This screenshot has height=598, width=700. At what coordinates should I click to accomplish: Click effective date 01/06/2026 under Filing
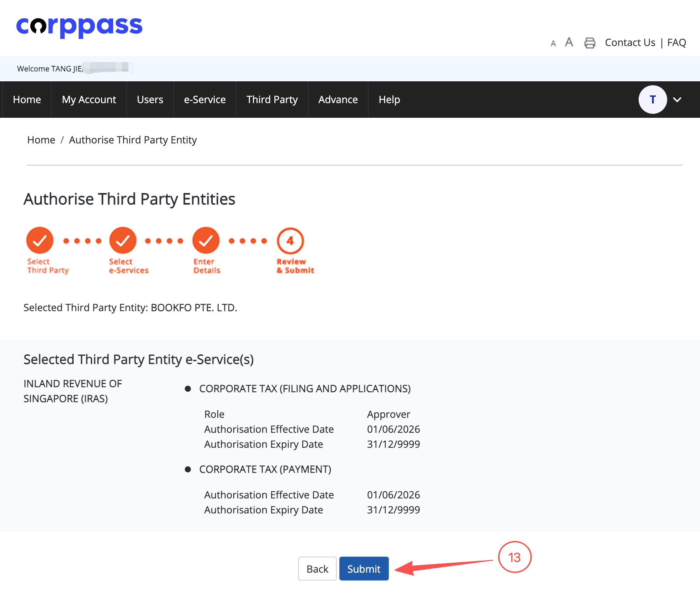(394, 429)
